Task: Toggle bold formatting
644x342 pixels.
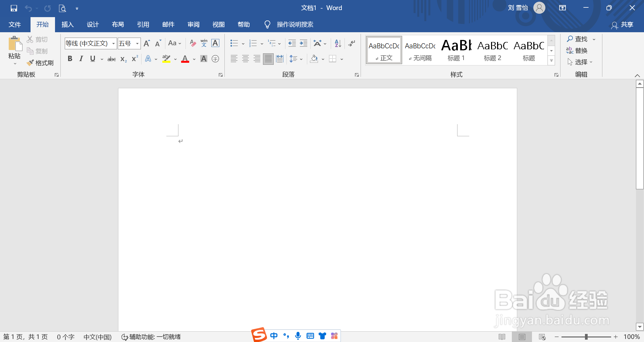Action: coord(70,59)
